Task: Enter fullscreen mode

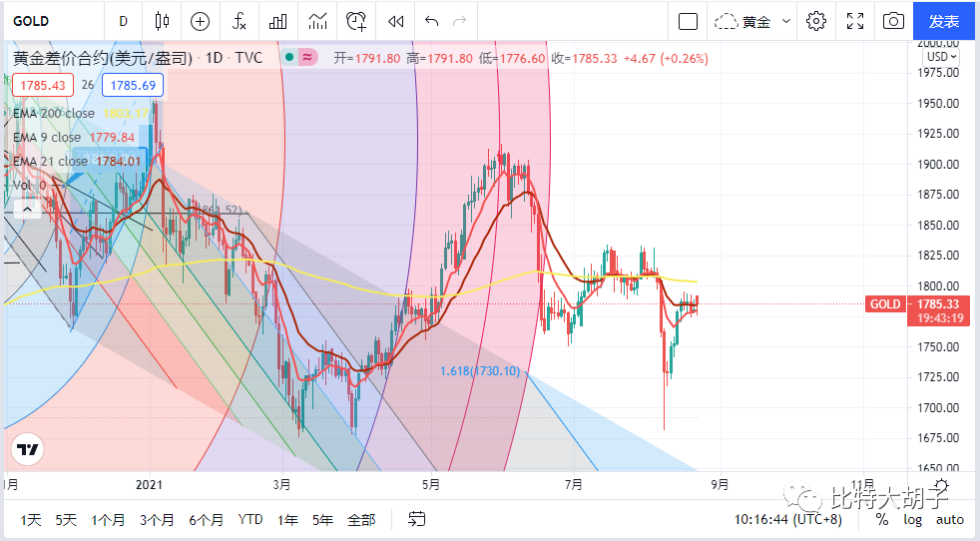Action: pyautogui.click(x=855, y=21)
